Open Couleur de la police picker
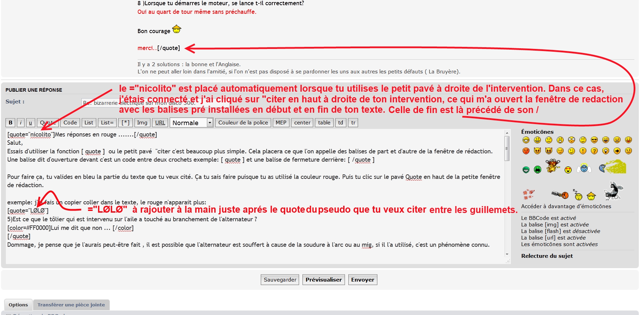 (x=243, y=123)
